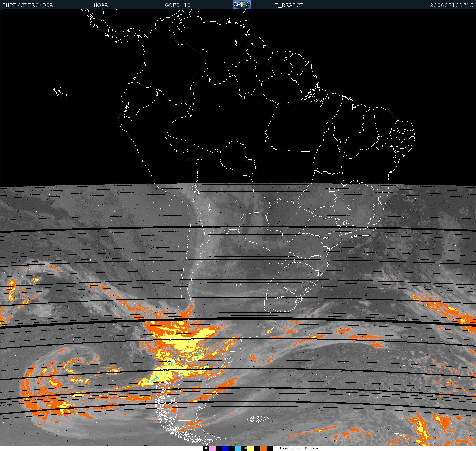Click the 200807100715 timestamp
The image size is (476, 451).
click(x=451, y=5)
